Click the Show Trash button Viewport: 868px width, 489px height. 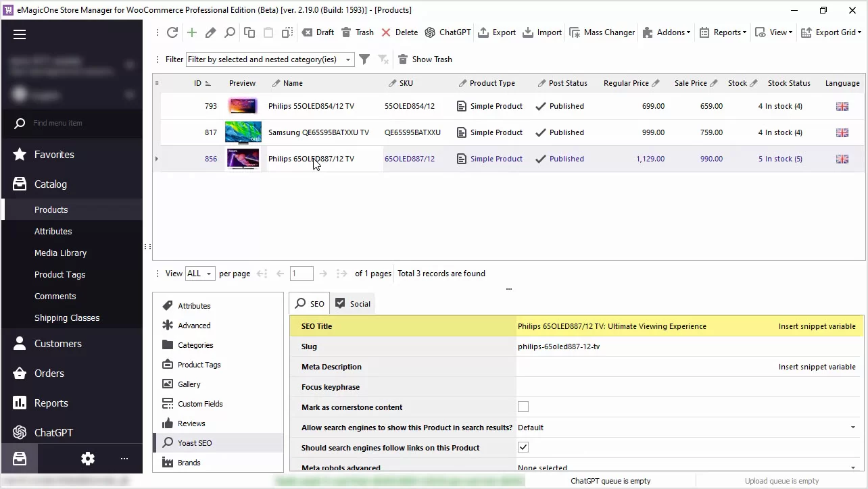[x=425, y=59]
